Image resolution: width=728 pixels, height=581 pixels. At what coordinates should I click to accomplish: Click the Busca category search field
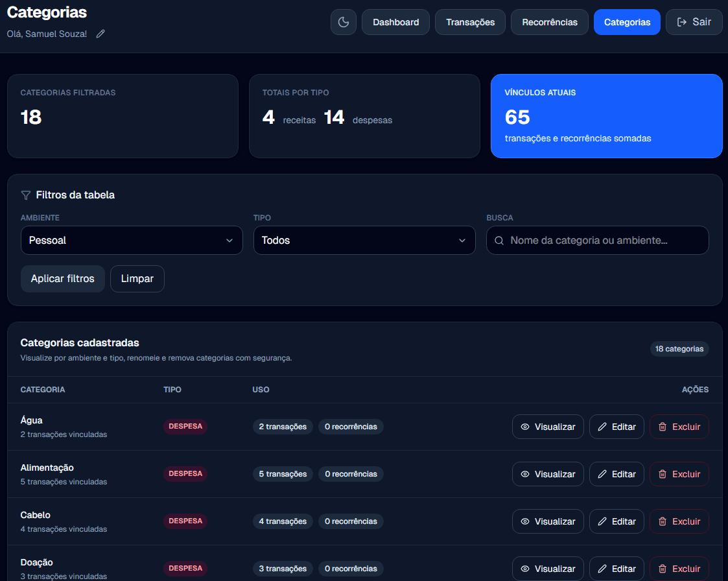pos(597,240)
